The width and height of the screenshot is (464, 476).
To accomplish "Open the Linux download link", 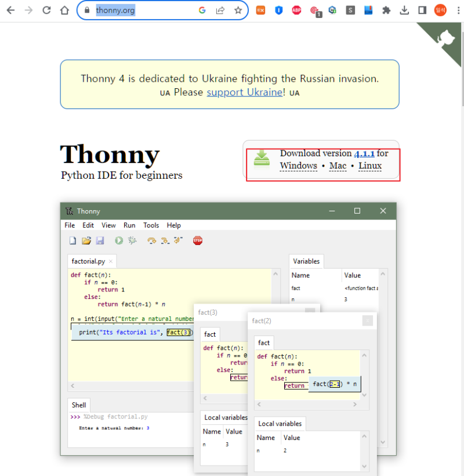I will click(370, 166).
